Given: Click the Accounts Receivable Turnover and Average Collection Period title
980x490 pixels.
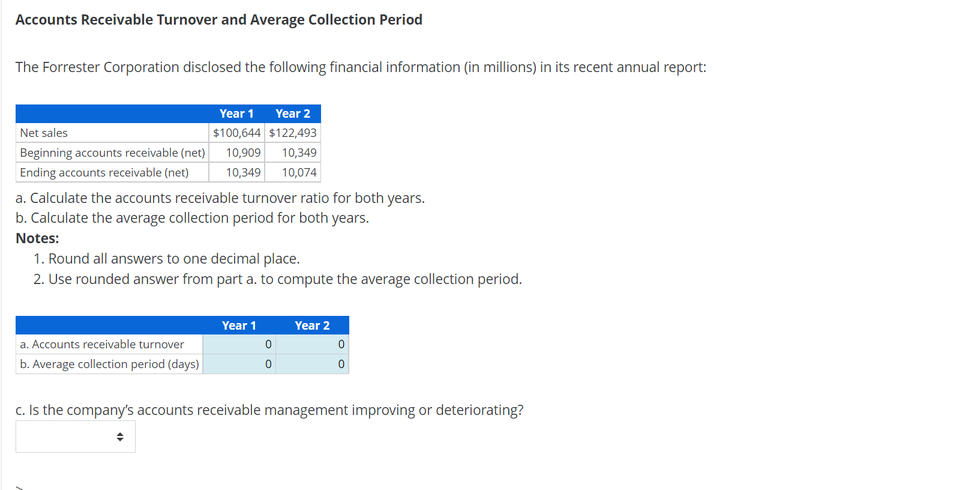Looking at the screenshot, I should 218,19.
